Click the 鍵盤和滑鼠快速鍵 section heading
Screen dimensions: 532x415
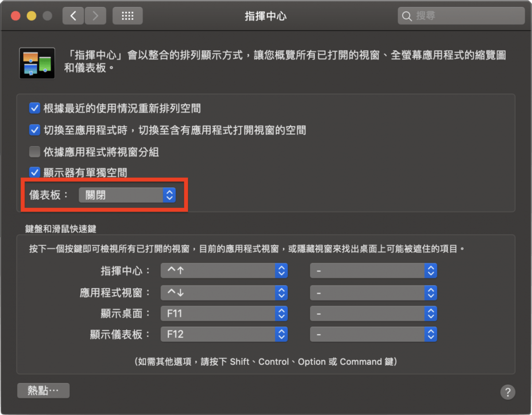(61, 229)
